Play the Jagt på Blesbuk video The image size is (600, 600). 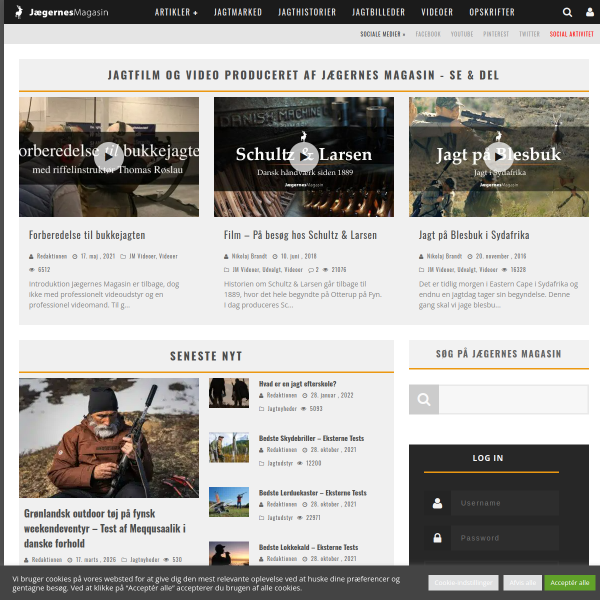pos(499,157)
